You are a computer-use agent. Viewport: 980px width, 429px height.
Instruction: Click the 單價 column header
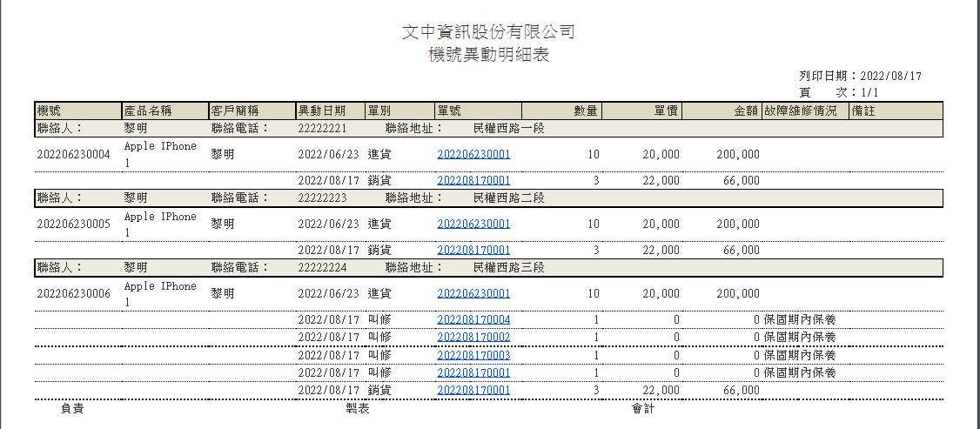click(642, 111)
